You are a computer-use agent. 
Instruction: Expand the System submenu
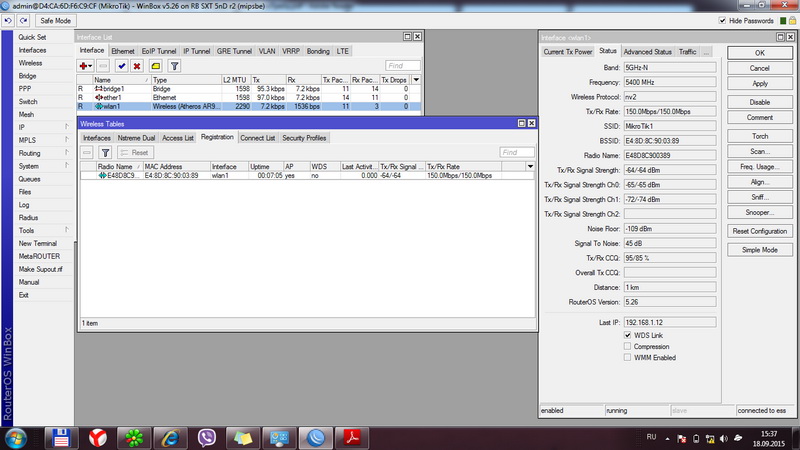click(x=67, y=166)
